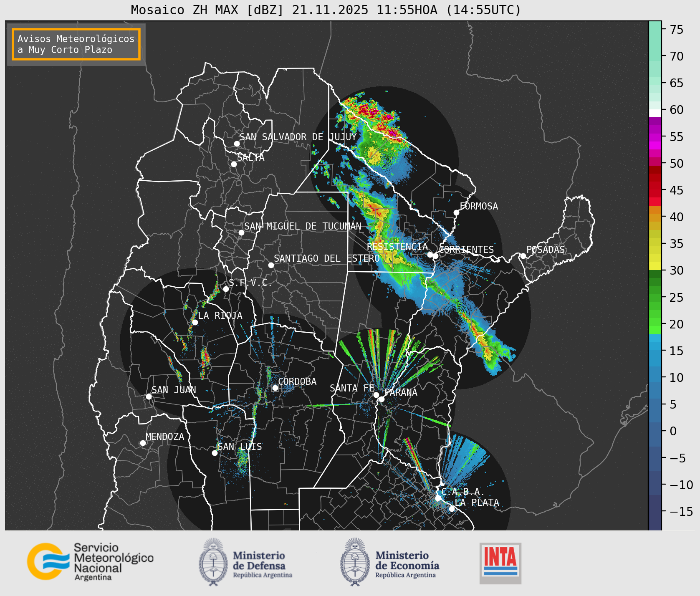This screenshot has height=596, width=700.
Task: Click the 55 dBZ magenta color swatch
Action: point(655,137)
